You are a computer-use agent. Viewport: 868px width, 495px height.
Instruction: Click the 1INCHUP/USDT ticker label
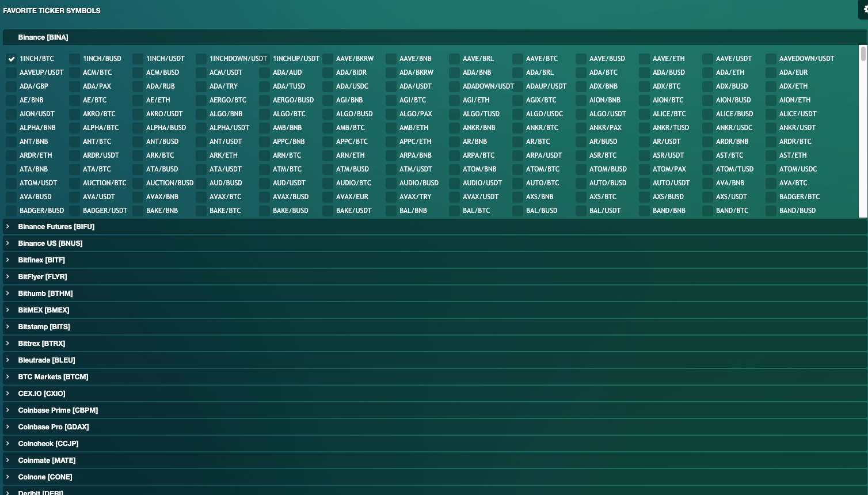296,59
